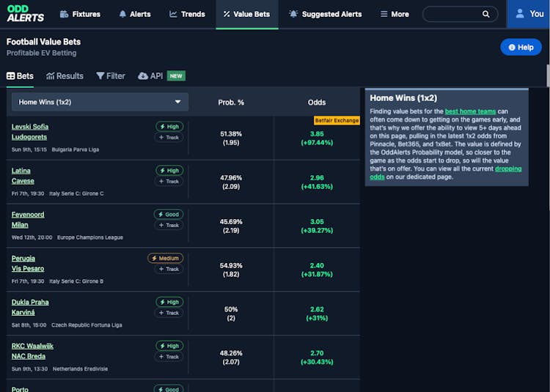This screenshot has height=392, width=550.
Task: Switch to the Bets tab
Action: pos(20,76)
